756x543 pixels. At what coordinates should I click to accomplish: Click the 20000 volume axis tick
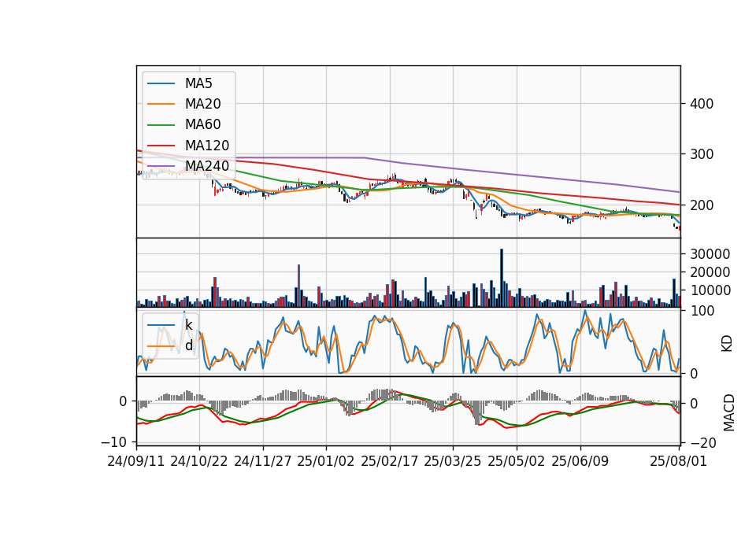(710, 272)
